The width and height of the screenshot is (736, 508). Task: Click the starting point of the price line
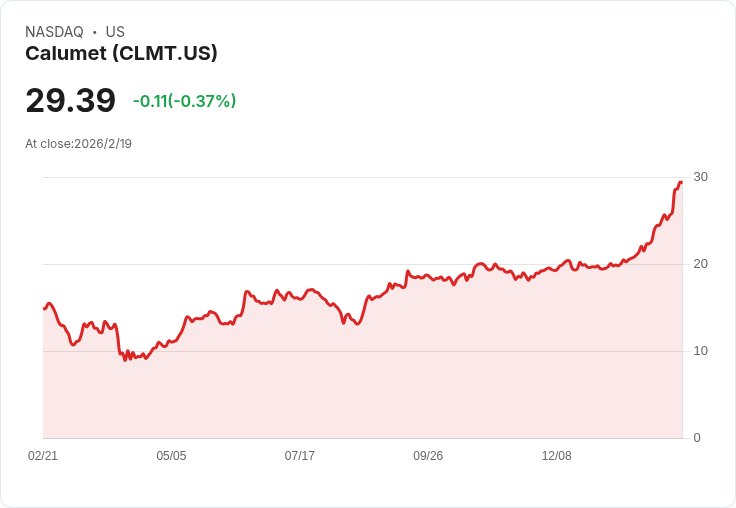point(44,308)
